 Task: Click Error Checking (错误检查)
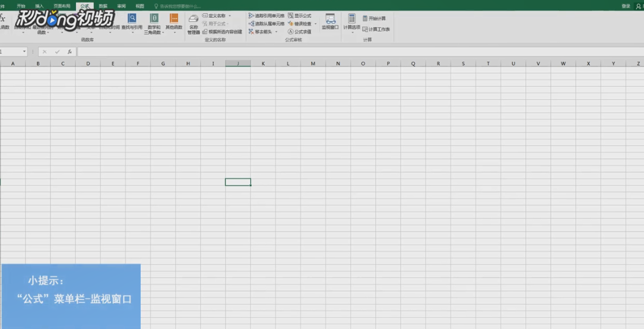[300, 24]
